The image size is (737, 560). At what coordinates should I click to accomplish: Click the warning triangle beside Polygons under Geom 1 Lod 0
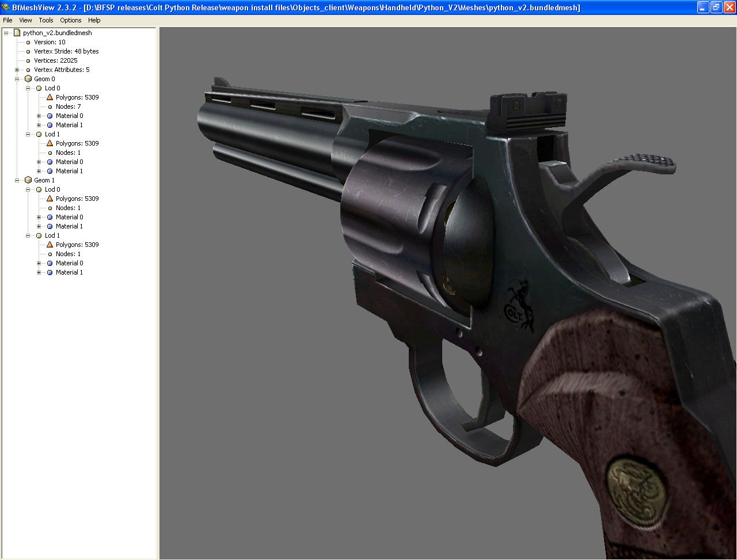(x=50, y=198)
